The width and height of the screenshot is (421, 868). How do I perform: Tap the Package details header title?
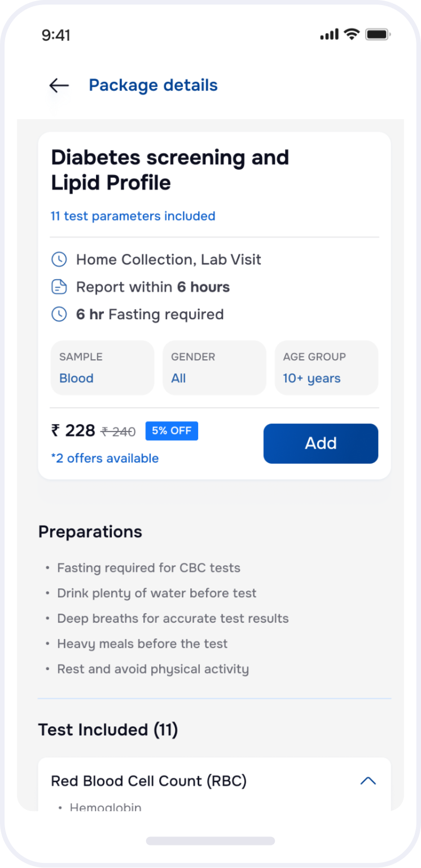point(153,85)
